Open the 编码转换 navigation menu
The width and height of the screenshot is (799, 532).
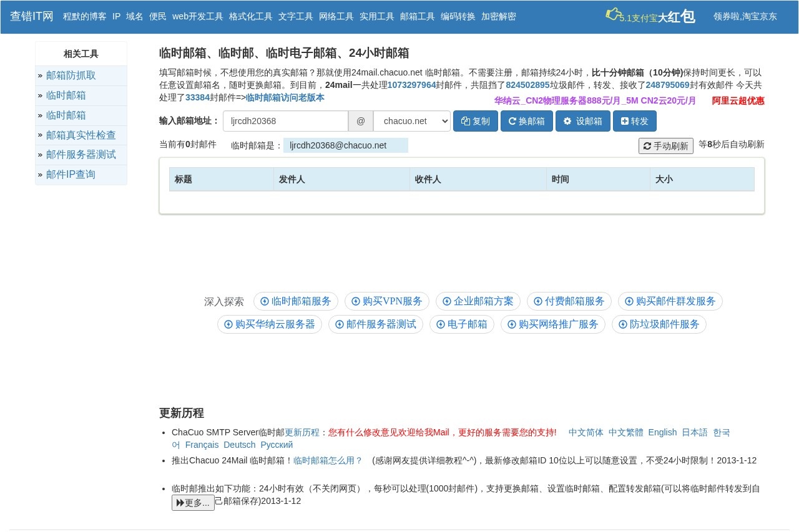[x=458, y=16]
